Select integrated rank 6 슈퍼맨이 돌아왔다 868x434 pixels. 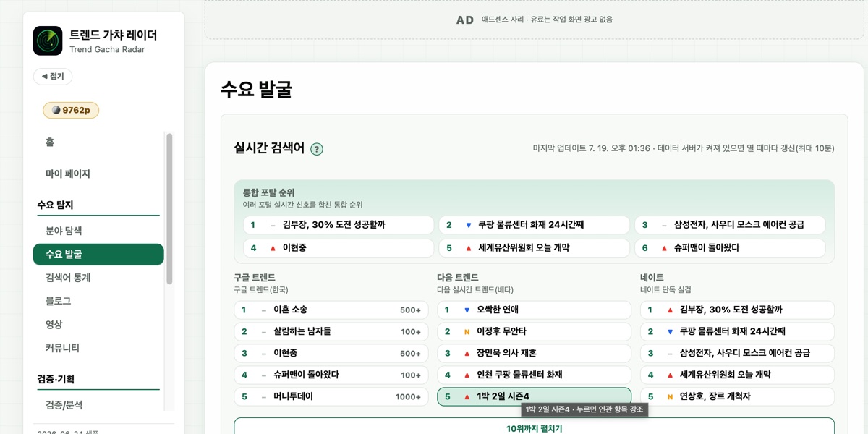730,248
